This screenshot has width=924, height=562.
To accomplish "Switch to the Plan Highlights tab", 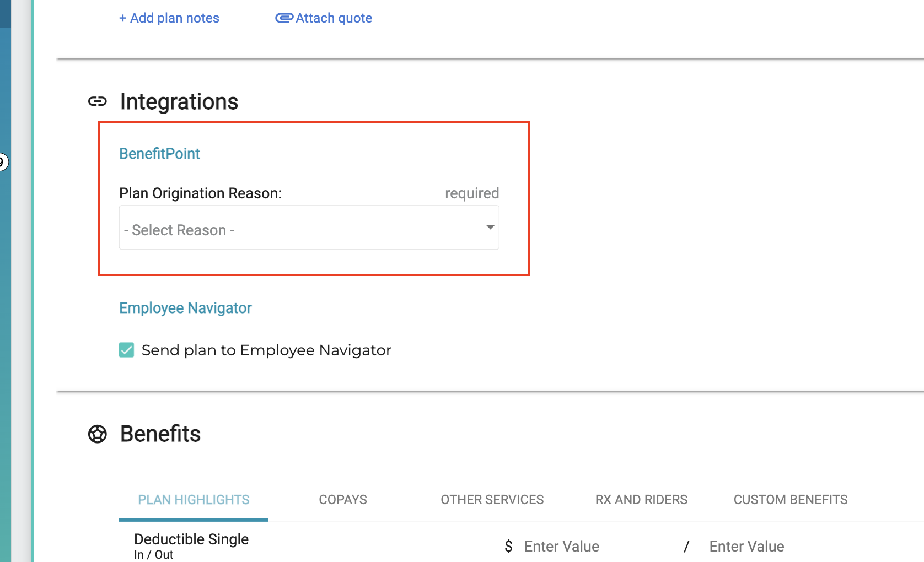I will click(194, 500).
